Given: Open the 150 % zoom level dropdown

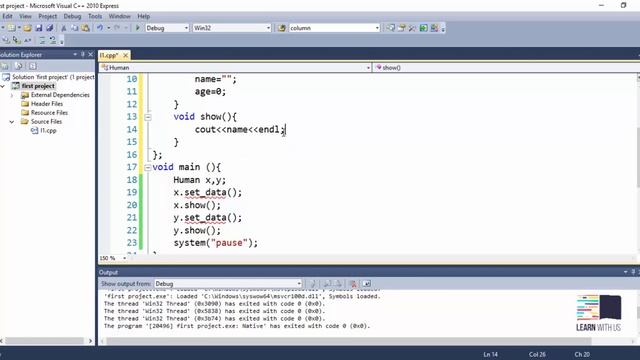Looking at the screenshot, I should tap(124, 258).
